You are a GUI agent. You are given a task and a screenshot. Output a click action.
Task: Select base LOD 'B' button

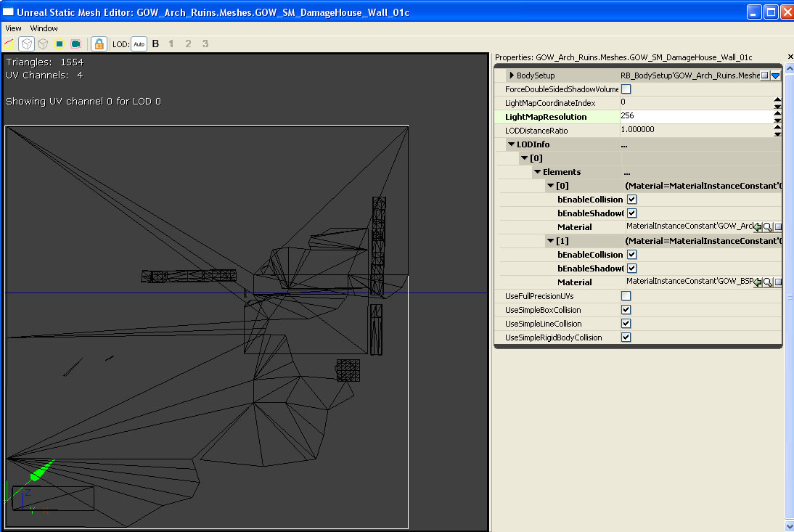155,44
